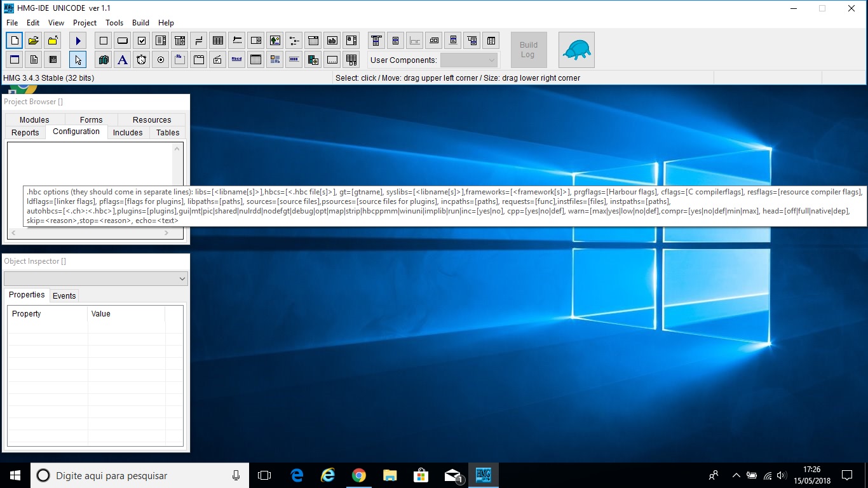868x488 pixels.
Task: Open the Help menu
Action: tap(166, 23)
